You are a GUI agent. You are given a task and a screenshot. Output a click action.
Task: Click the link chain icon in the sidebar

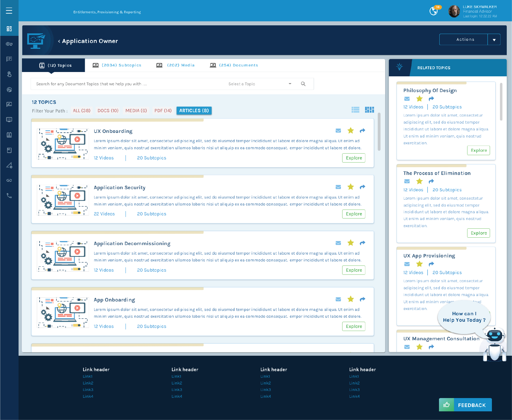[9, 180]
